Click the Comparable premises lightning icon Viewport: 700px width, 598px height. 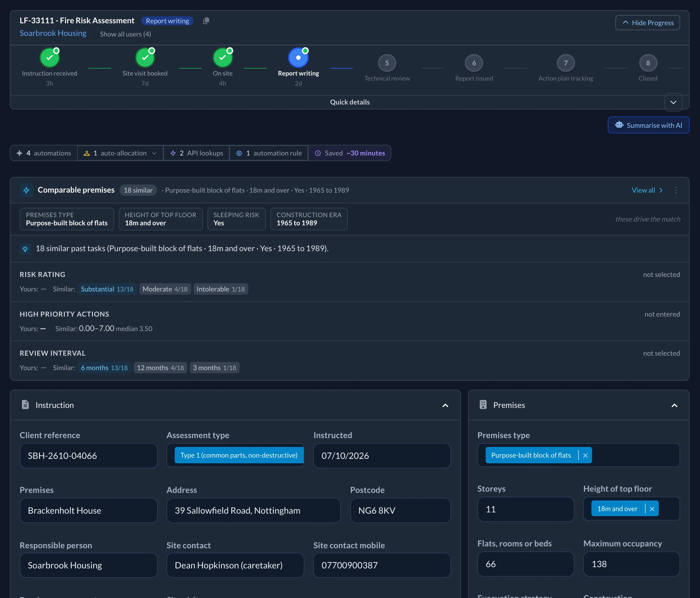26,190
